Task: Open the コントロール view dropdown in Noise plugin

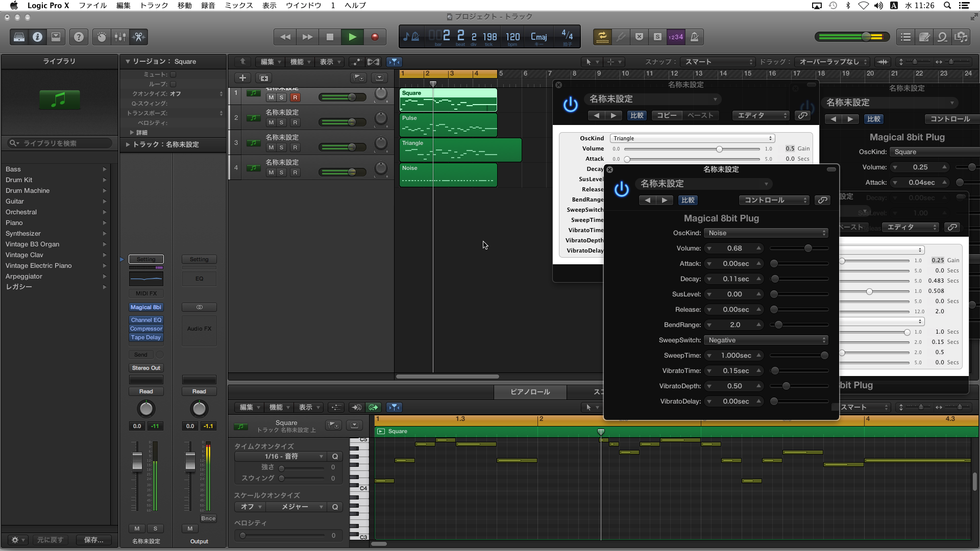Action: (x=774, y=200)
